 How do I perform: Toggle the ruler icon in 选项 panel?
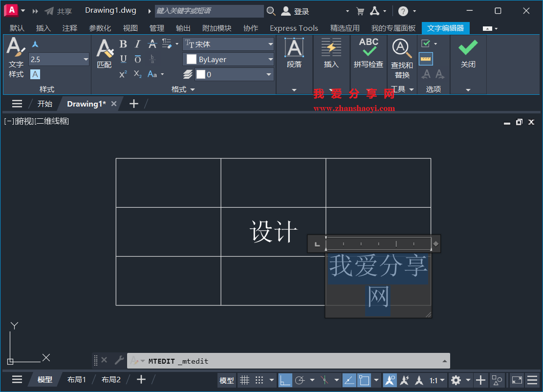[x=425, y=59]
